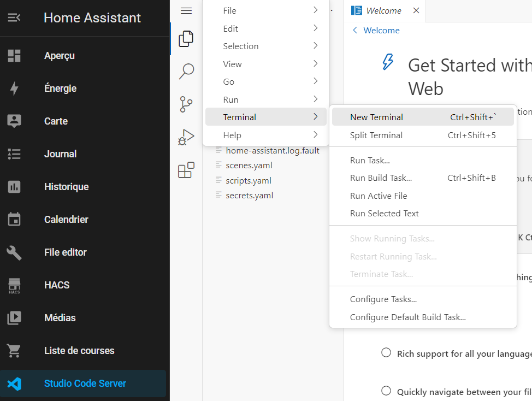Open the File menu
The height and width of the screenshot is (401, 532).
coord(266,10)
